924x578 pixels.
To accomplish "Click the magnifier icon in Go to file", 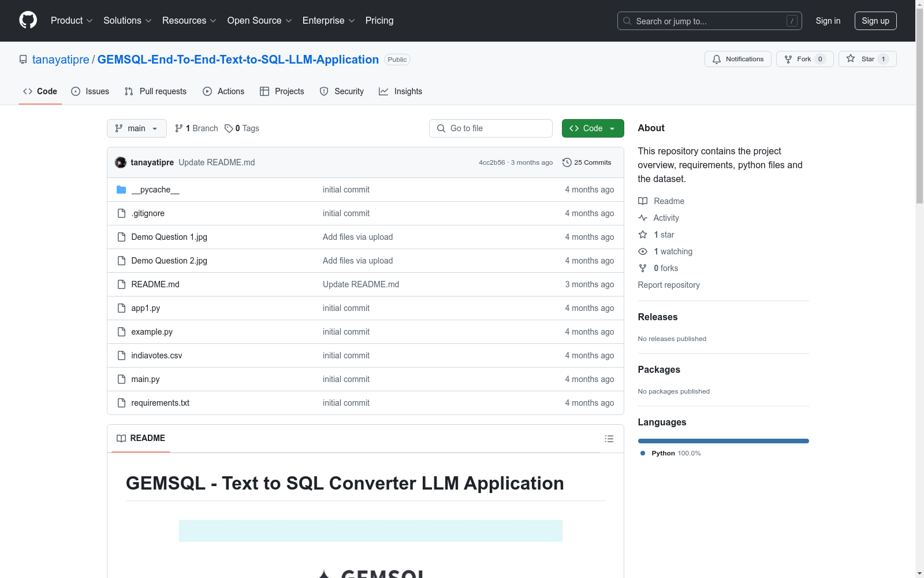I will [441, 128].
